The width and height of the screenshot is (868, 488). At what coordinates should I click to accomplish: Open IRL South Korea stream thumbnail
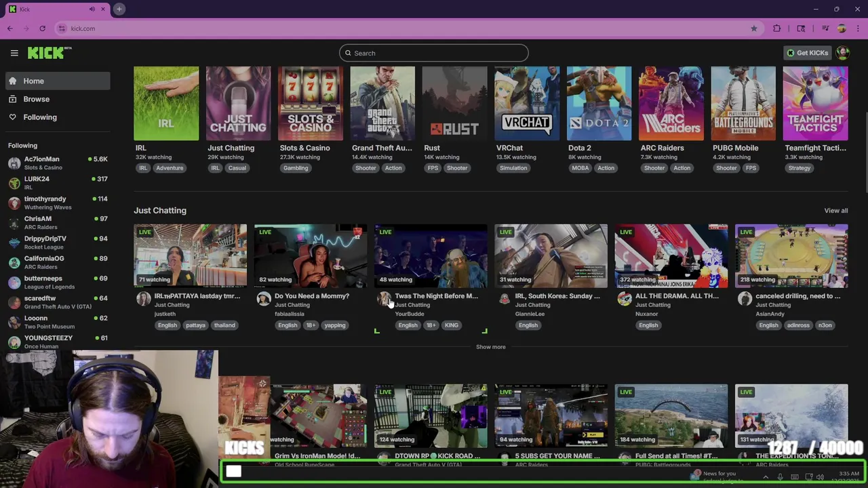point(551,256)
